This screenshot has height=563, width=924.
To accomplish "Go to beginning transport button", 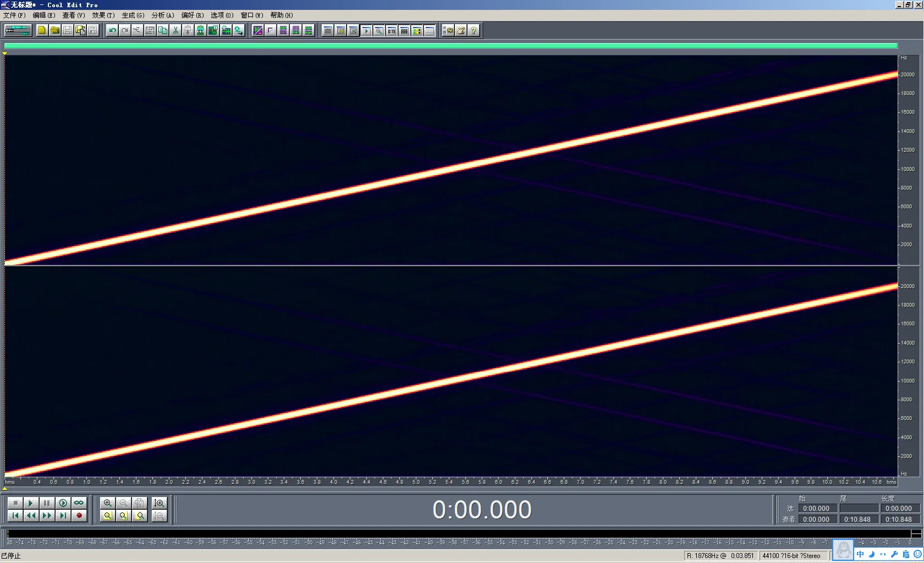I will (15, 515).
